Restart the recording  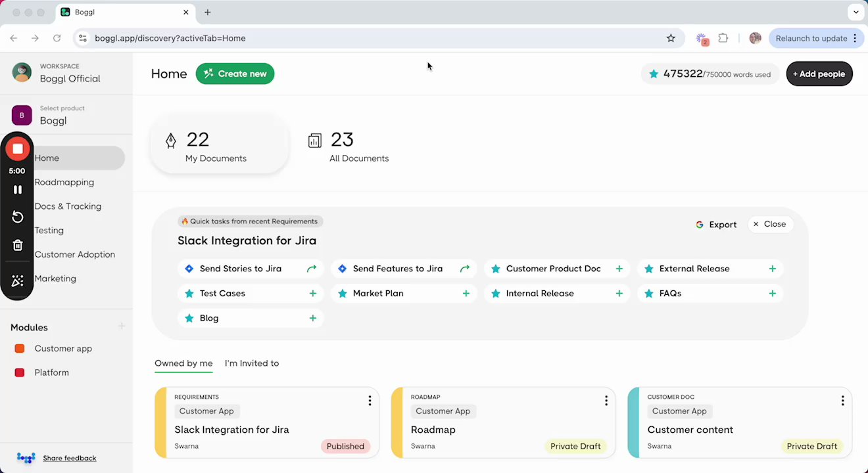pos(18,217)
